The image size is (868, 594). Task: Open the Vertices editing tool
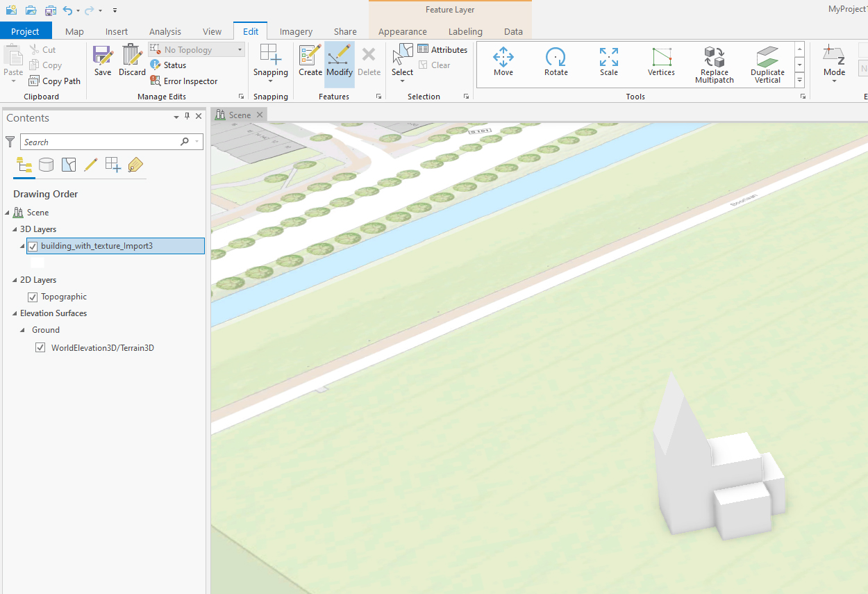[661, 63]
